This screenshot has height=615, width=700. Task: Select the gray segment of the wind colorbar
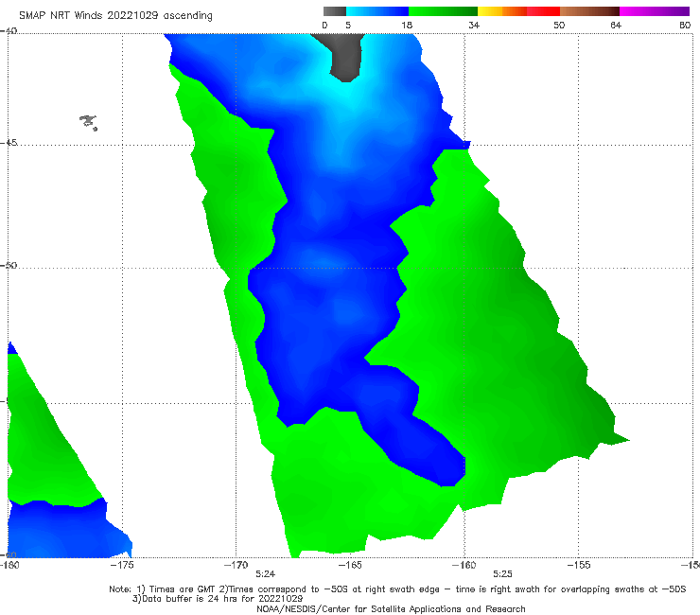pyautogui.click(x=335, y=11)
